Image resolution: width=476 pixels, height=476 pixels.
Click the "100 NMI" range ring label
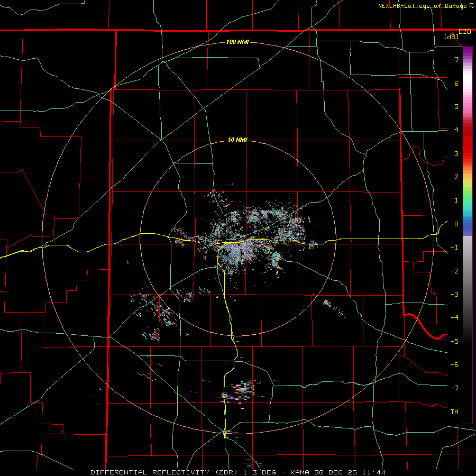[237, 42]
